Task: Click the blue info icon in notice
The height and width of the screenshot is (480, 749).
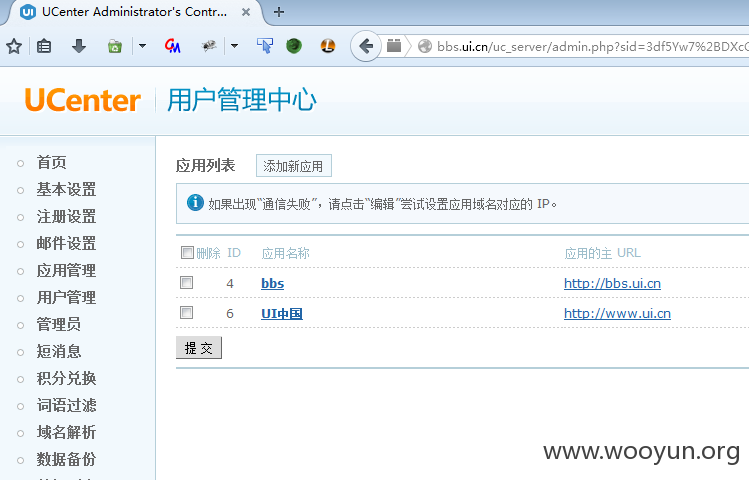Action: (195, 203)
